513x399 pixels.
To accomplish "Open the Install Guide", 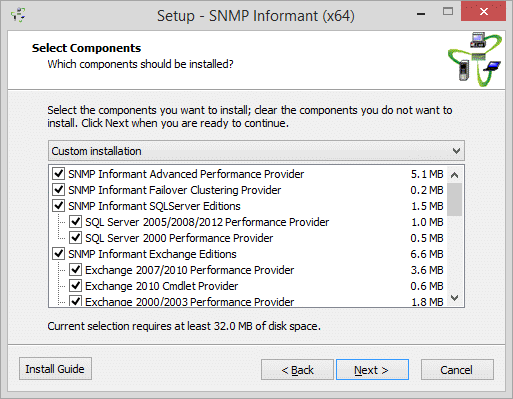I will click(55, 369).
